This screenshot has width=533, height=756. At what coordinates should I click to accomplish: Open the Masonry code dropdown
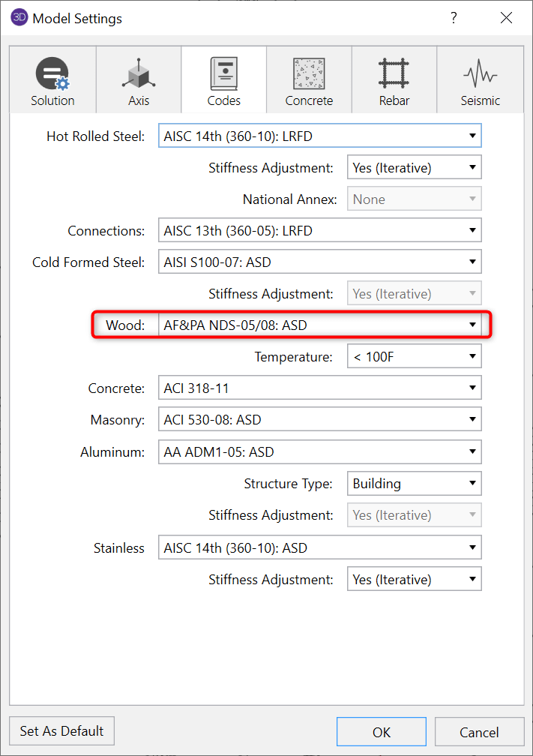tap(319, 420)
